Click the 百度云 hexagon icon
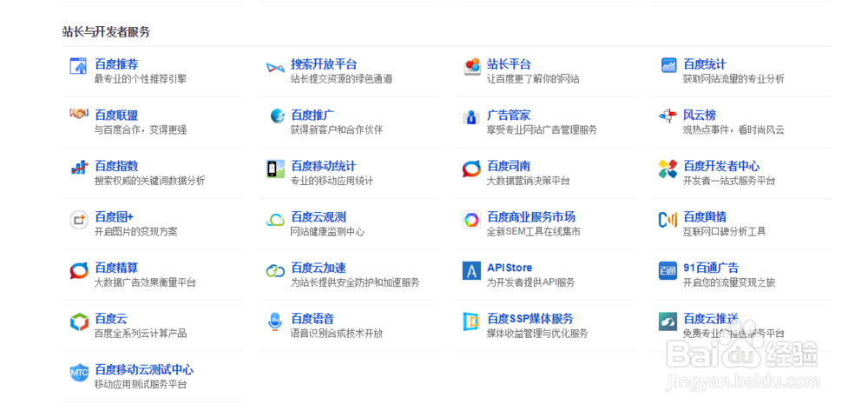Screen dimensions: 868x411 pos(79,322)
